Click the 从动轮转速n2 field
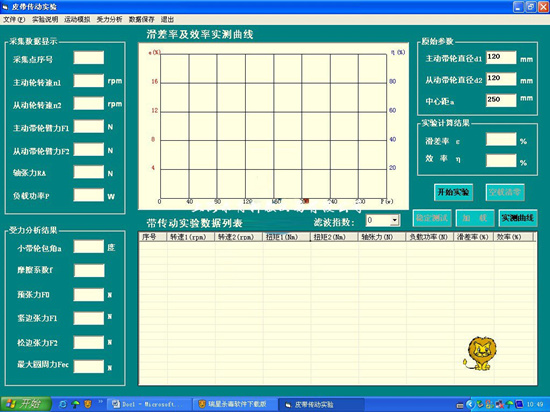550x412 pixels. [89, 103]
